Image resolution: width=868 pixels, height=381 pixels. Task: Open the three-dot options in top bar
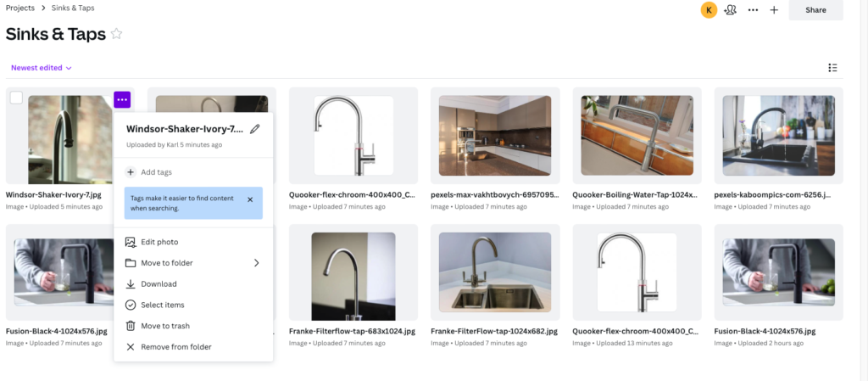pyautogui.click(x=753, y=10)
